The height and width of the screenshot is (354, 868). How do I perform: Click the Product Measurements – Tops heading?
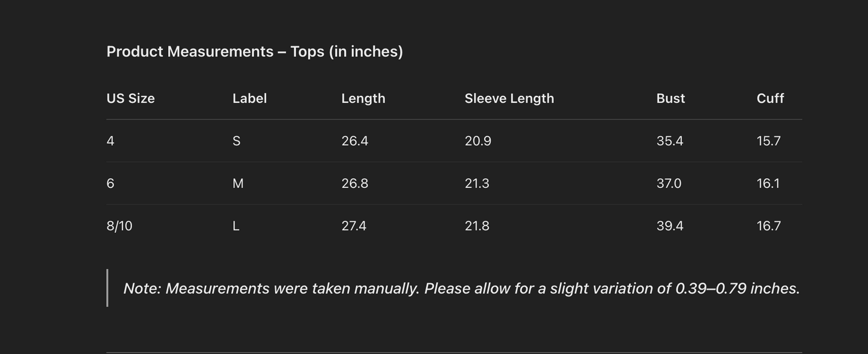(255, 52)
